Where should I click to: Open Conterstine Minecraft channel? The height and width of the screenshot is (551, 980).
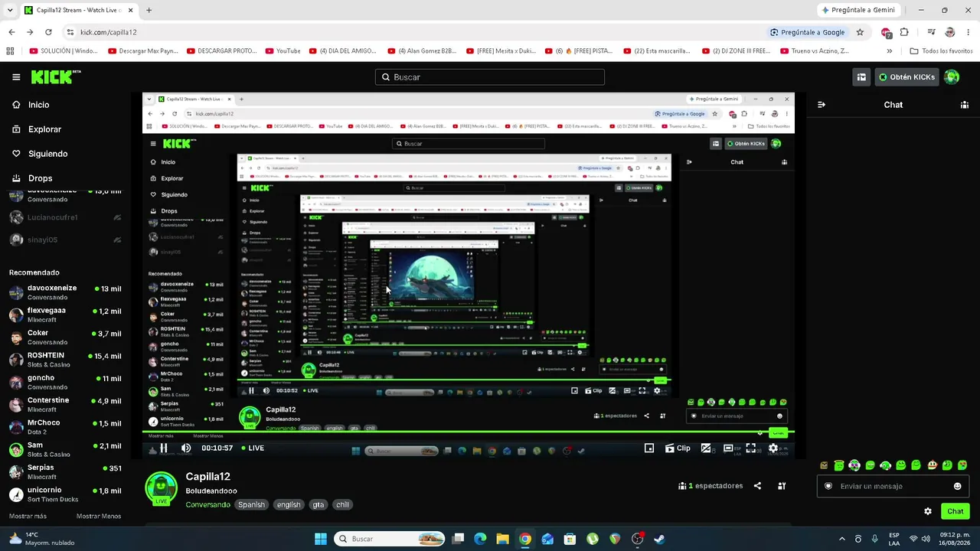[65, 404]
